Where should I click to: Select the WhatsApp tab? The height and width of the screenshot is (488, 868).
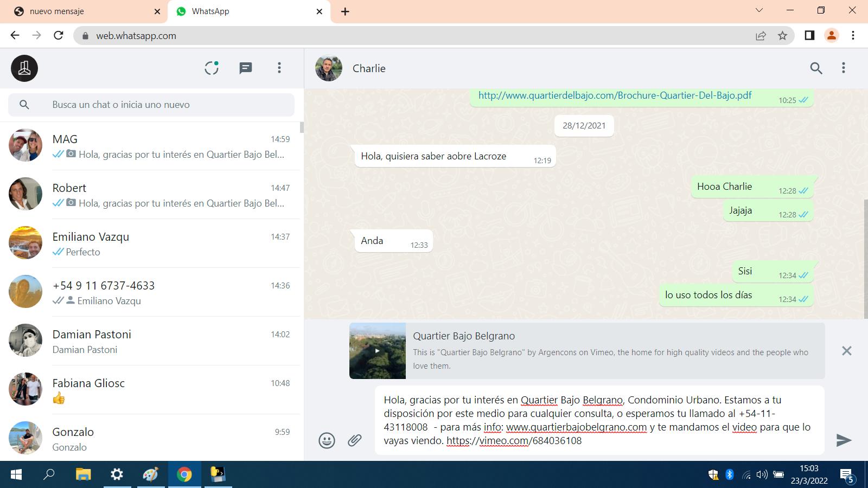tap(250, 11)
